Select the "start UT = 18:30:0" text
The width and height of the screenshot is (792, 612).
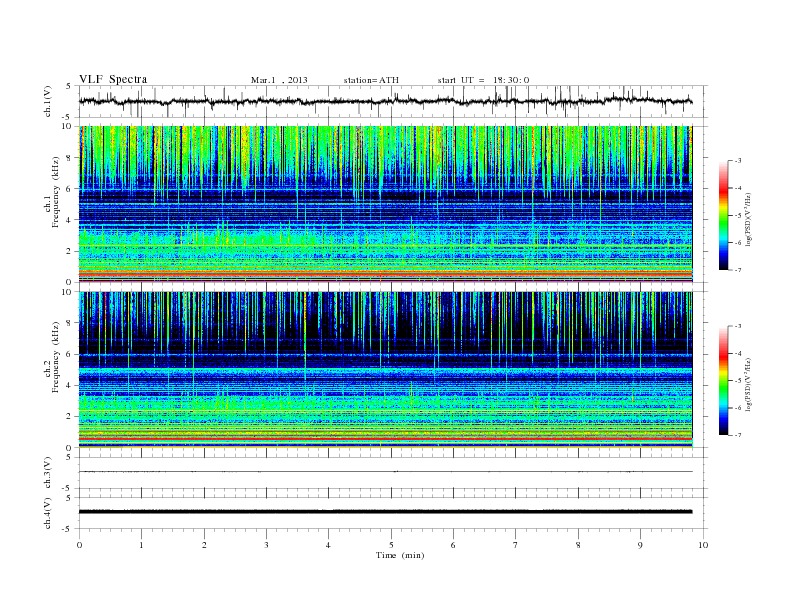click(x=483, y=80)
